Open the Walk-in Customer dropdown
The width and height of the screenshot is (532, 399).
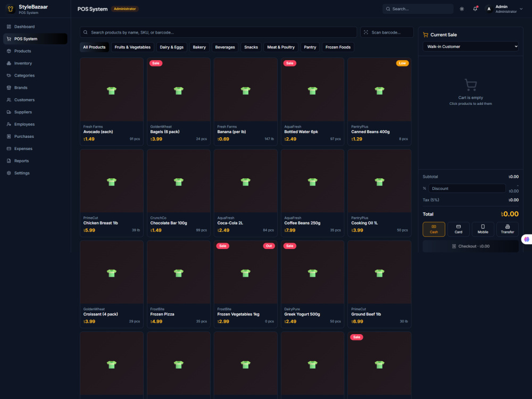click(x=471, y=46)
